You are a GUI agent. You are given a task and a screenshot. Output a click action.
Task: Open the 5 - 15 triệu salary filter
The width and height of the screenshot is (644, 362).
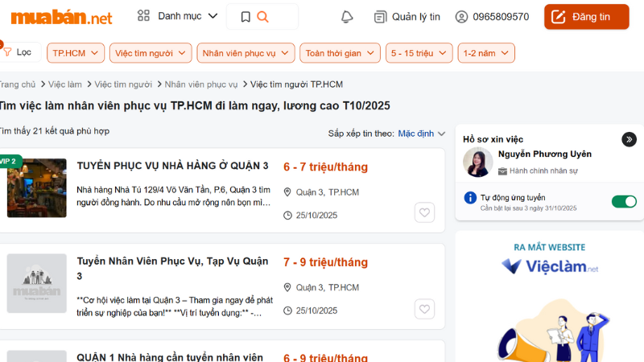point(419,53)
